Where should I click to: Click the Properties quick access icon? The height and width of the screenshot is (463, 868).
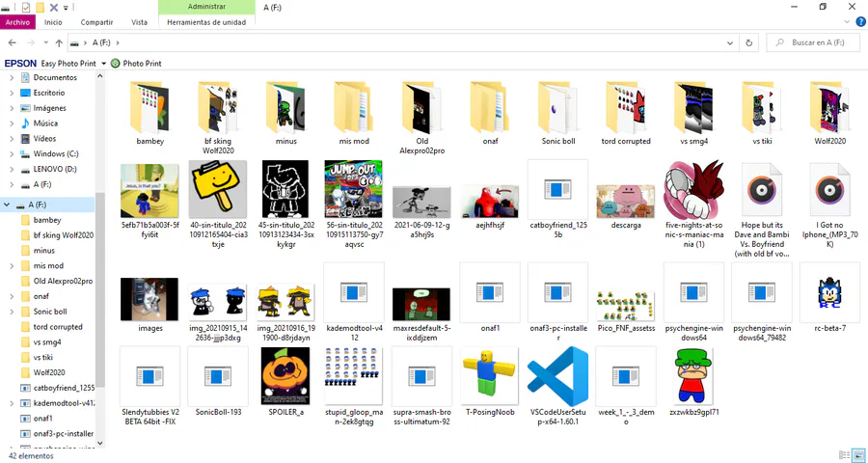(x=25, y=7)
